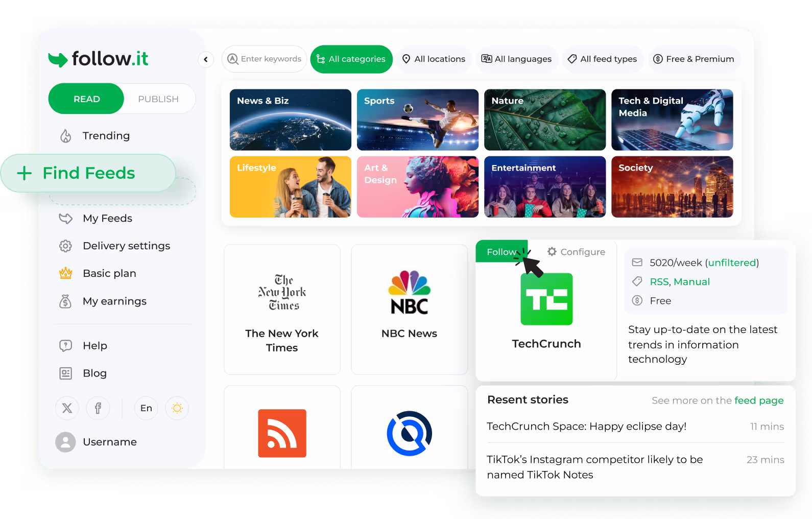The width and height of the screenshot is (812, 519).
Task: Click the TechCrunch logo icon
Action: 546,299
